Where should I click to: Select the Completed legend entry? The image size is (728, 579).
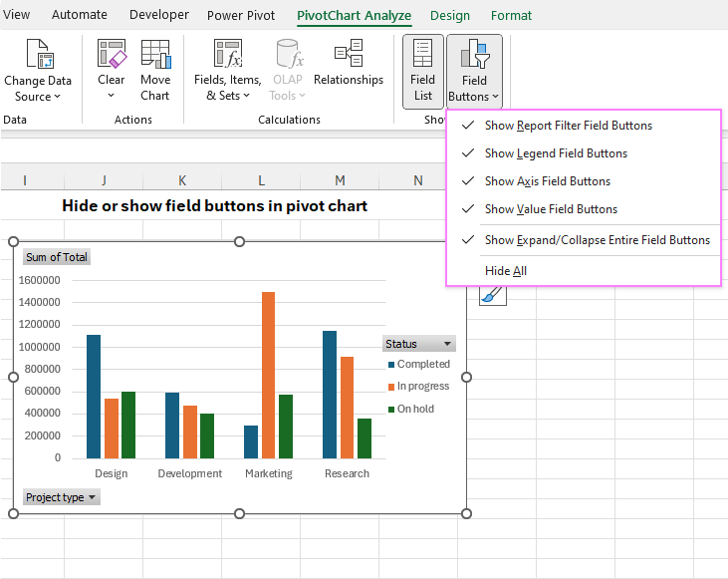419,364
